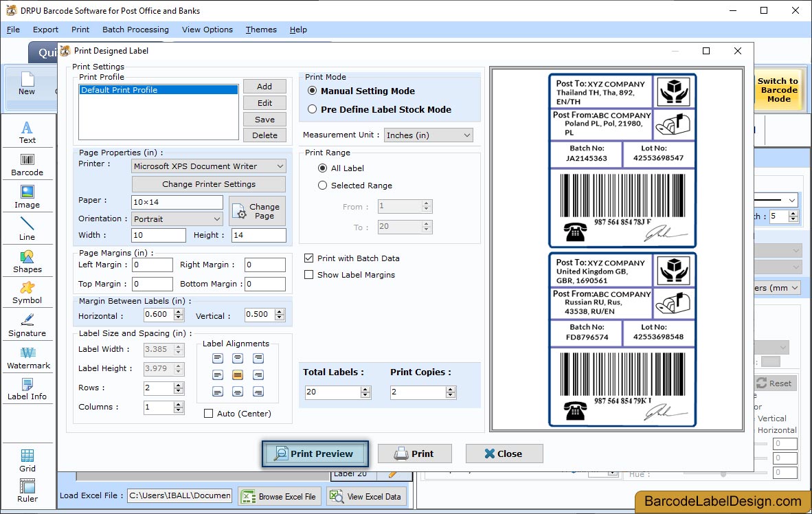The image size is (812, 514).
Task: Select the Symbol tool
Action: [27, 293]
